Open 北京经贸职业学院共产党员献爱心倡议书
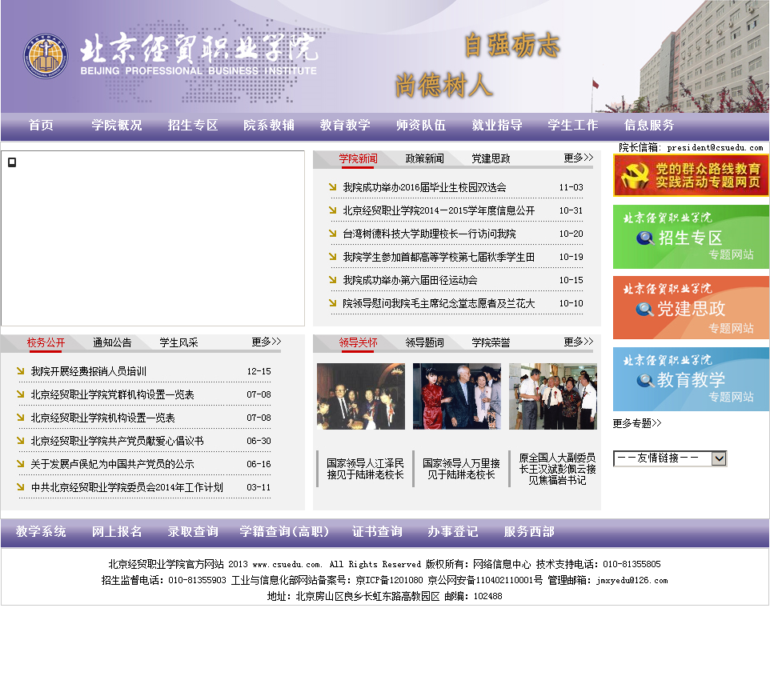 [x=118, y=441]
